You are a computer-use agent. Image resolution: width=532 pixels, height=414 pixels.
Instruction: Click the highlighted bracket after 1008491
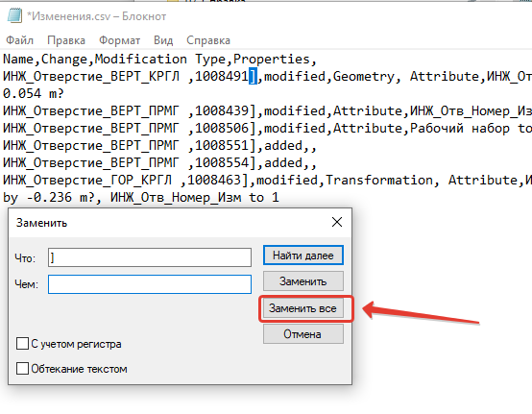point(253,76)
